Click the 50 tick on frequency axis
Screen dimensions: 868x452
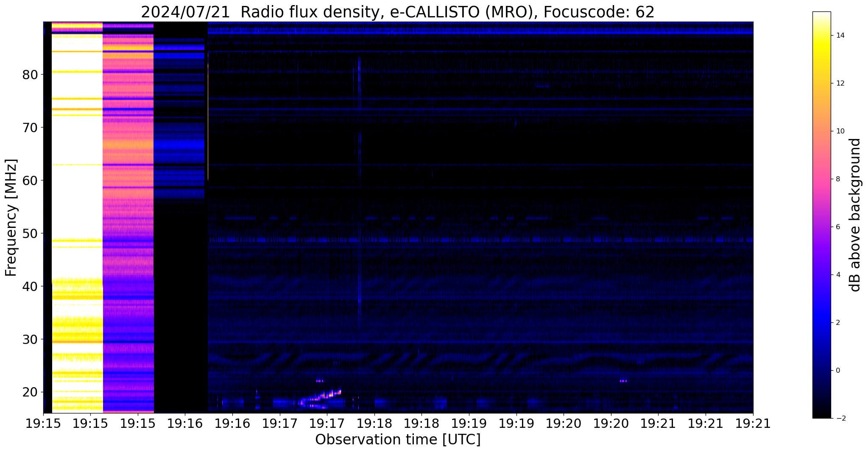pos(30,233)
